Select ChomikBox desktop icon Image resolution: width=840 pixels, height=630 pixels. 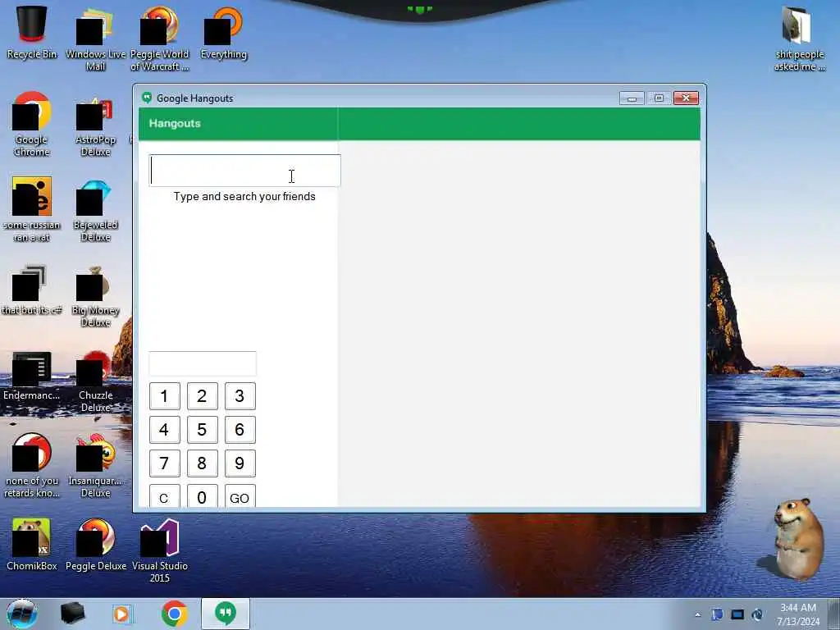32,544
